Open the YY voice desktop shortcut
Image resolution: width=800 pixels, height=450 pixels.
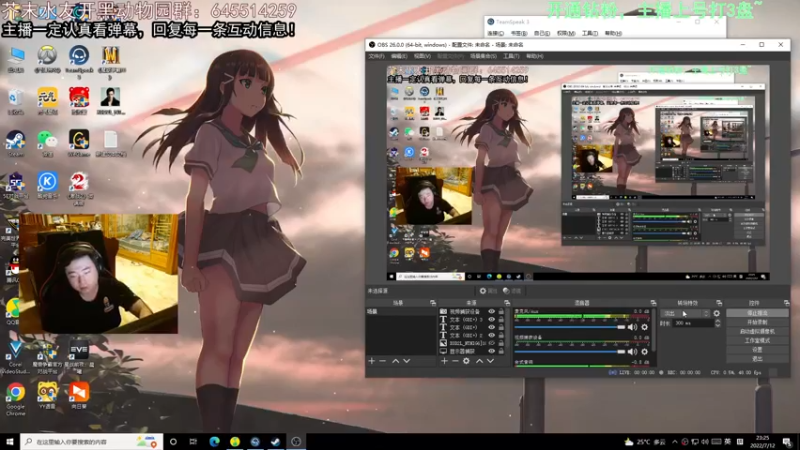(x=47, y=396)
